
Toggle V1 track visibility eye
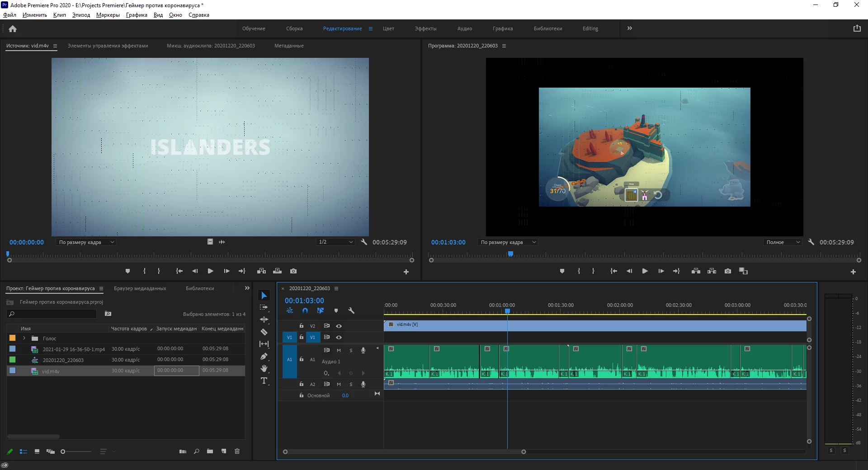pos(339,337)
